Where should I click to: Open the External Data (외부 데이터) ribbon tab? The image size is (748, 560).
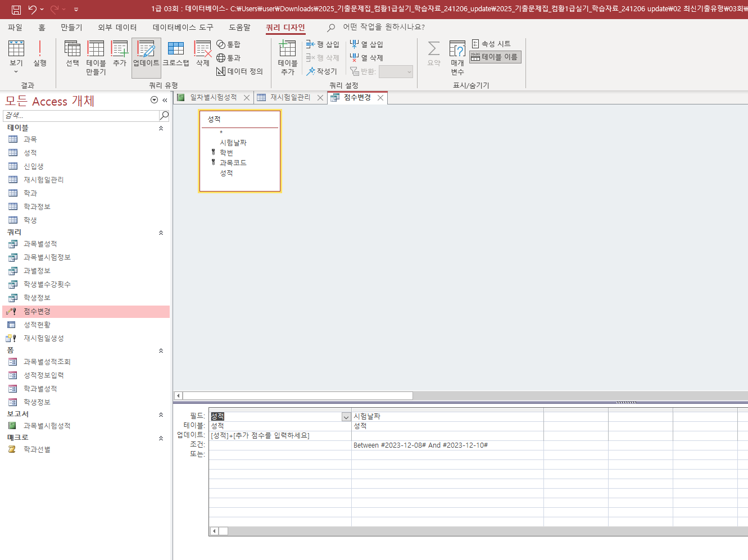click(117, 27)
